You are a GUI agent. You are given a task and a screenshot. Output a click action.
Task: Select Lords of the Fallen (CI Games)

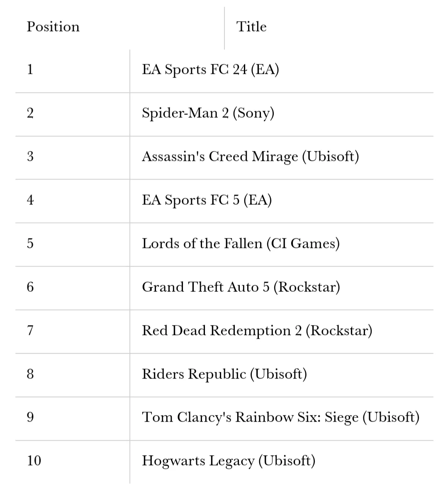(241, 243)
